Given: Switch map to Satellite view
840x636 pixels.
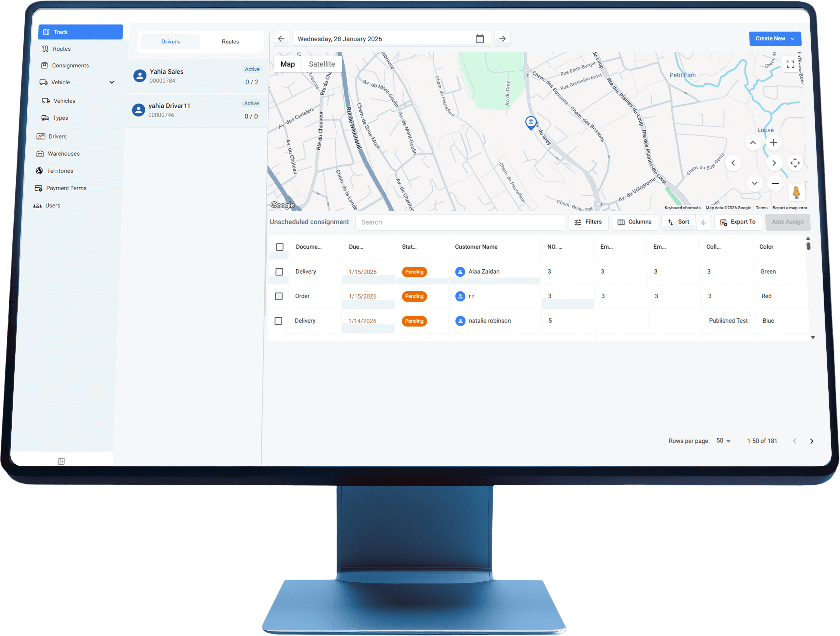Looking at the screenshot, I should pyautogui.click(x=322, y=64).
